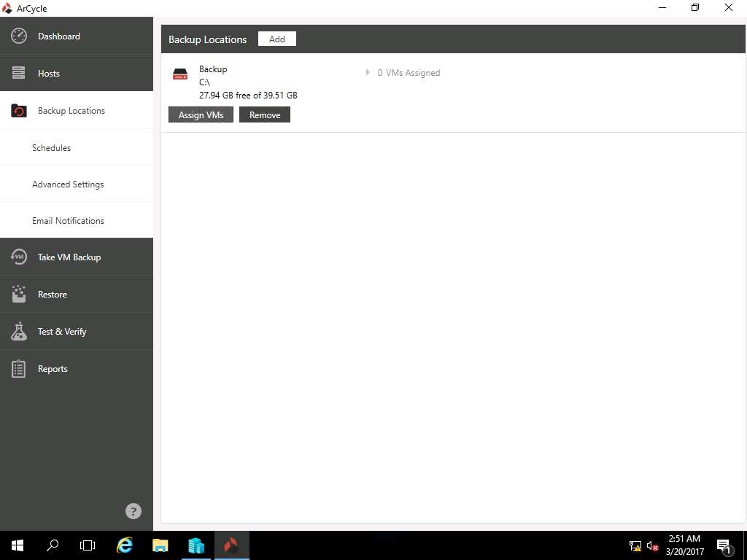The height and width of the screenshot is (560, 747).
Task: Expand the 0 VMs Assigned arrow
Action: (x=368, y=72)
